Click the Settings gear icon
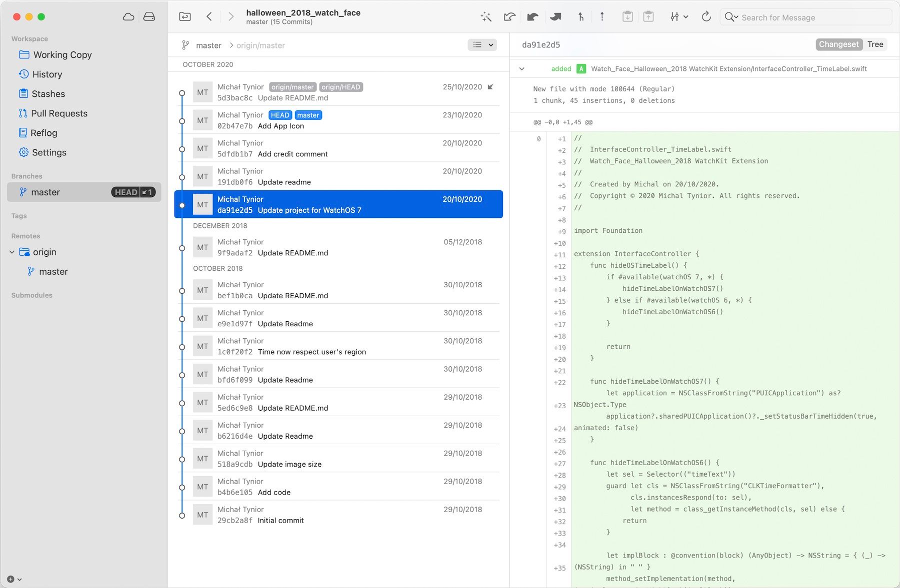 23,152
